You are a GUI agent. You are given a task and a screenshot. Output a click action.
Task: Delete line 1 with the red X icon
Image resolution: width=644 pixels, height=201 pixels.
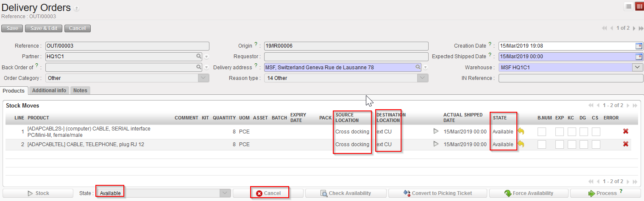pos(625,132)
